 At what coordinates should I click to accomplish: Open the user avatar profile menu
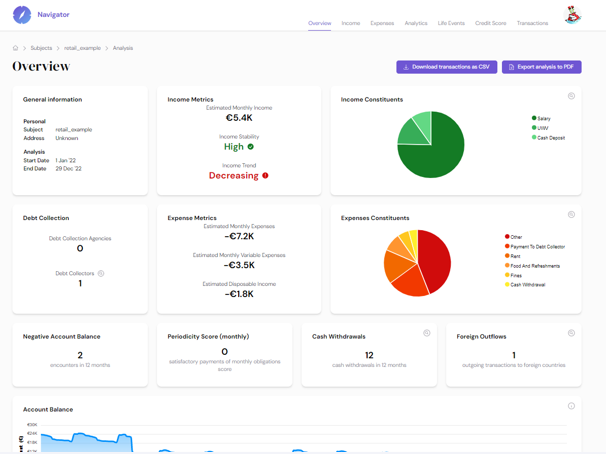572,15
